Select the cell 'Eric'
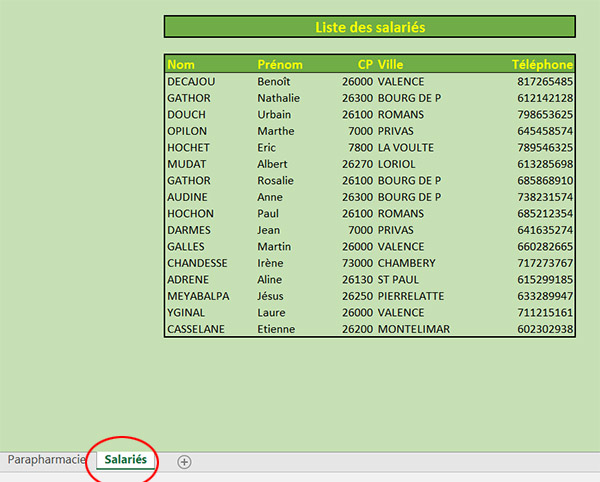The image size is (600, 482). pos(266,148)
